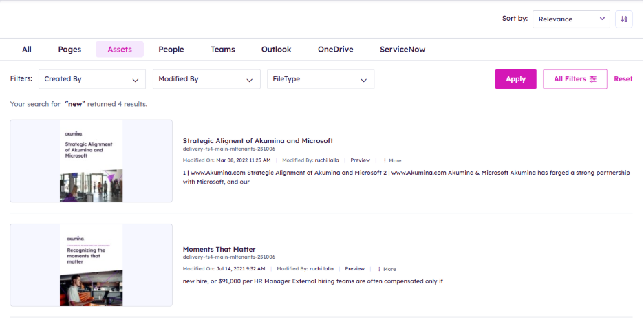This screenshot has height=322, width=644.
Task: Open the Sort by Relevance dropdown
Action: coord(571,19)
